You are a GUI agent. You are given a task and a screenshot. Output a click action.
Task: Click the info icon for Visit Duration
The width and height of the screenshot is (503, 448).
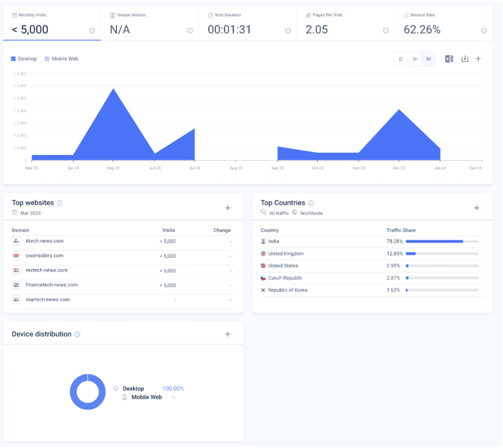tap(288, 30)
